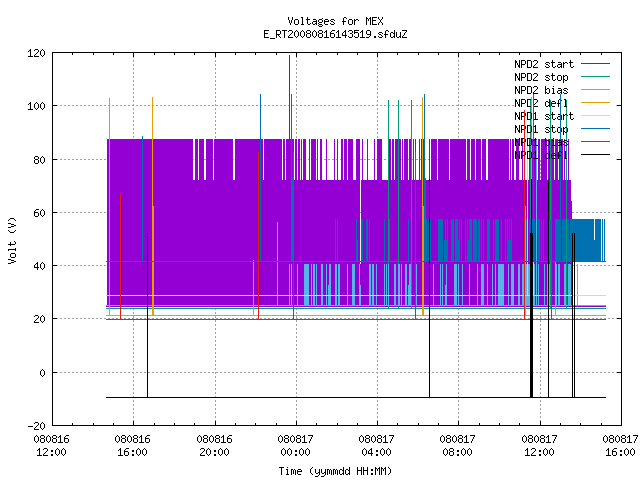Click the 'NPD2 start' legend label

tap(544, 64)
